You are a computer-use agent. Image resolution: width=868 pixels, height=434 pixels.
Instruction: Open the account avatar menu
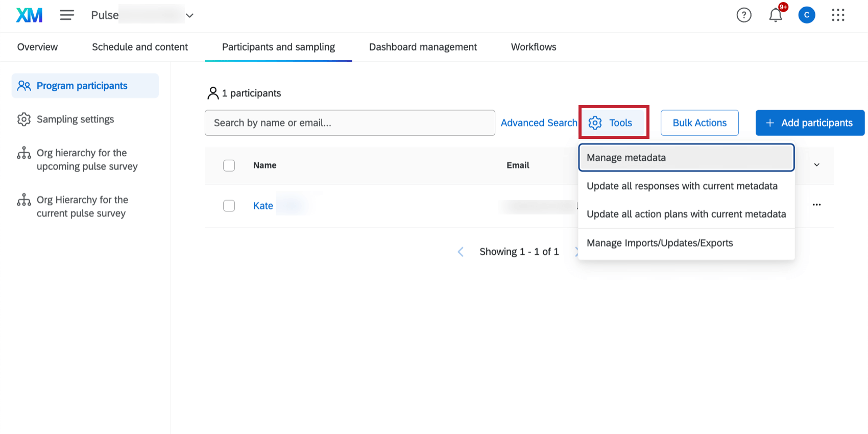(x=807, y=15)
